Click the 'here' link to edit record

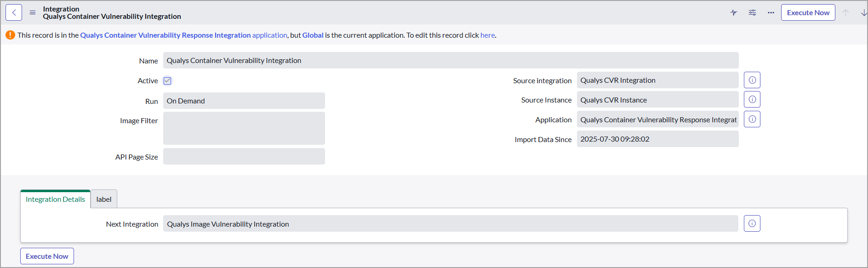click(x=488, y=35)
